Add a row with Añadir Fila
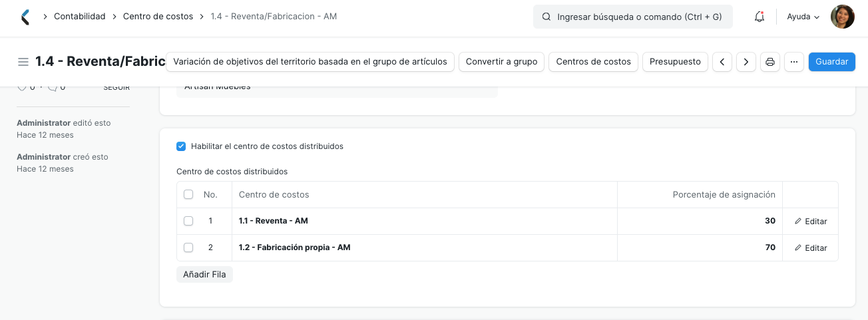The image size is (868, 320). point(204,274)
